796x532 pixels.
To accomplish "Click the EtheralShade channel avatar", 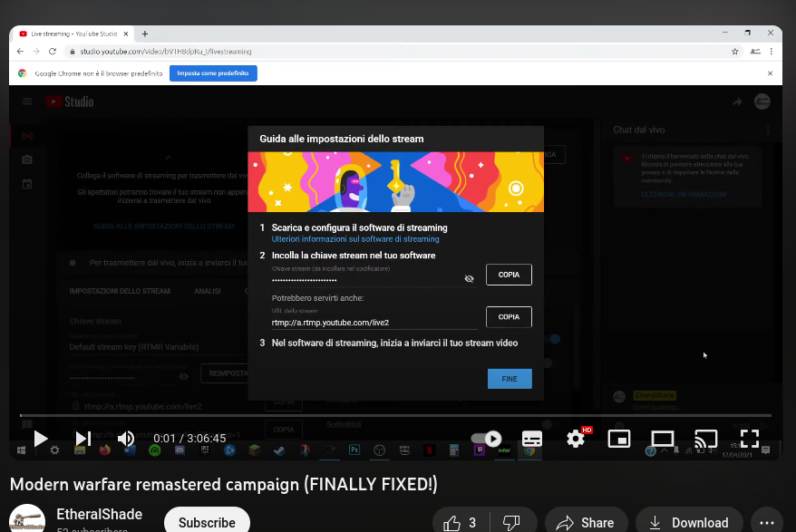I will pyautogui.click(x=27, y=520).
